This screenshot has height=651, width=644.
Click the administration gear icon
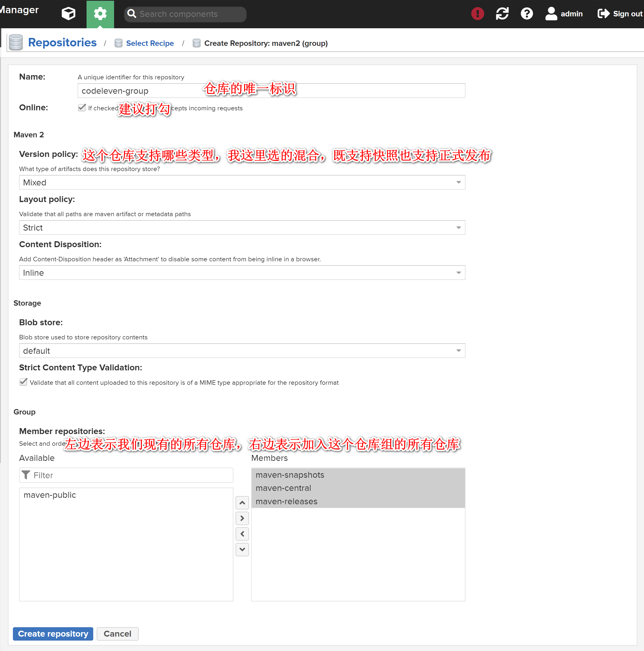pyautogui.click(x=100, y=14)
